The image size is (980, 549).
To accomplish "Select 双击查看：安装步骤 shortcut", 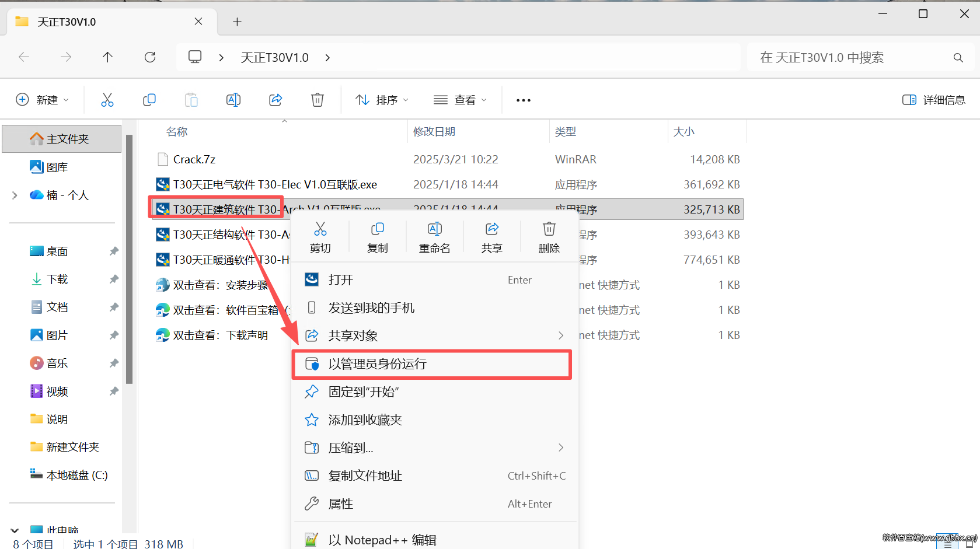I will tap(212, 285).
